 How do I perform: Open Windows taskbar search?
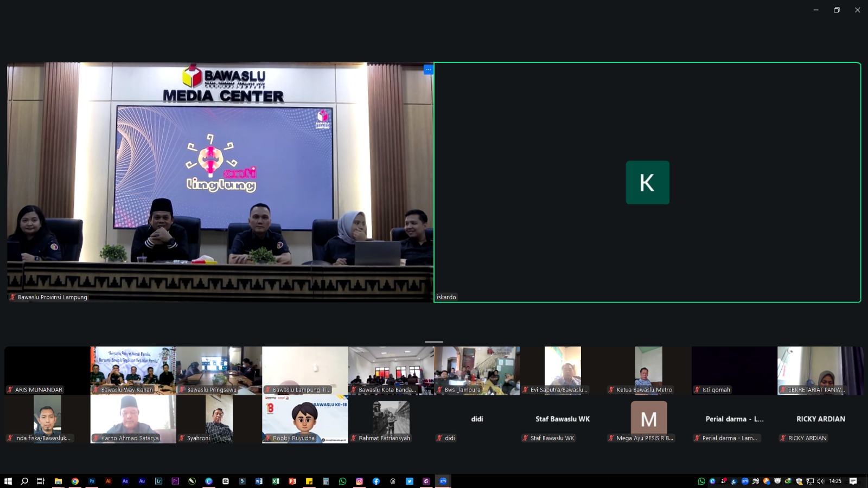click(24, 481)
